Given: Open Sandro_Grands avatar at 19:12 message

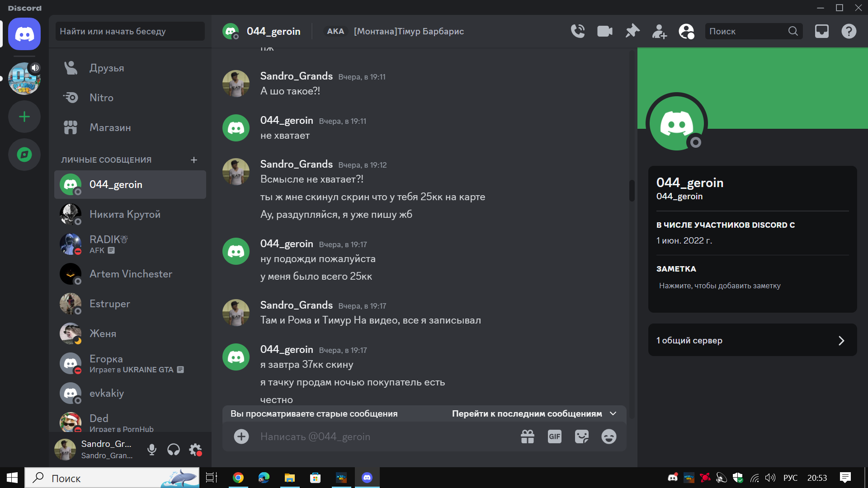Looking at the screenshot, I should tap(236, 172).
